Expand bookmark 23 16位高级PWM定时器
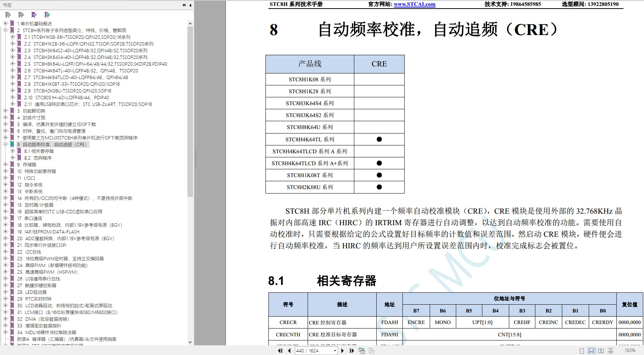Screen dimensions: 644x355 [x=6, y=258]
